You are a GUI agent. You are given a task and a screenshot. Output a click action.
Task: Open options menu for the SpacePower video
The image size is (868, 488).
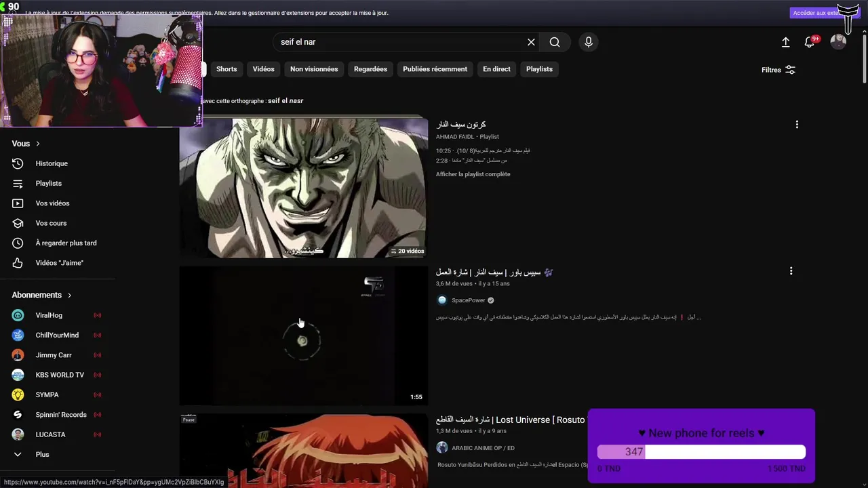pos(791,271)
